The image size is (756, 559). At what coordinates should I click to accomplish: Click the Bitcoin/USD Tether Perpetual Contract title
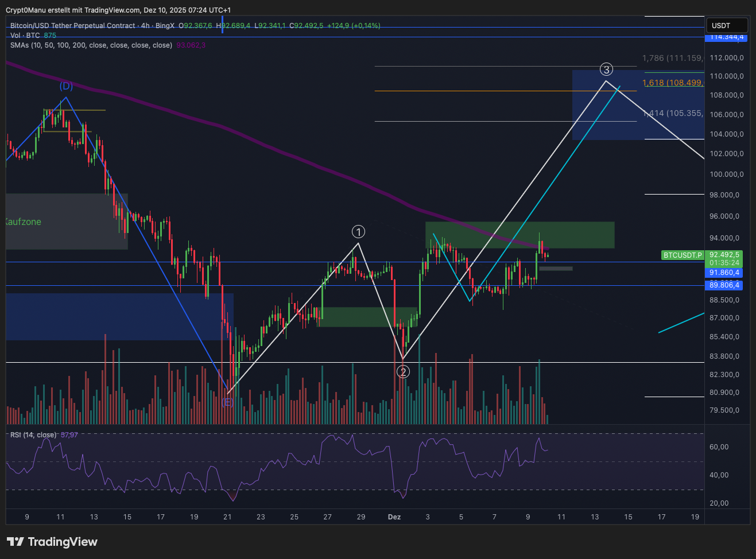[x=72, y=26]
